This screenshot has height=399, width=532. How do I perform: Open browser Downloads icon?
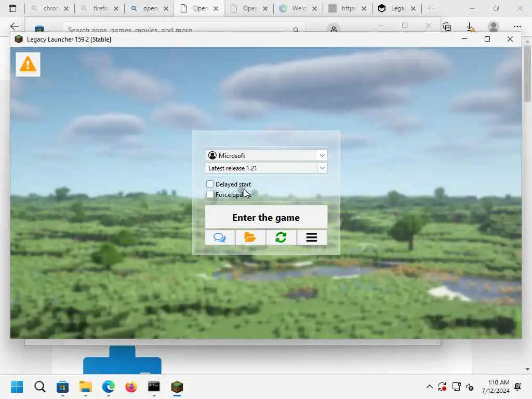coord(470,26)
